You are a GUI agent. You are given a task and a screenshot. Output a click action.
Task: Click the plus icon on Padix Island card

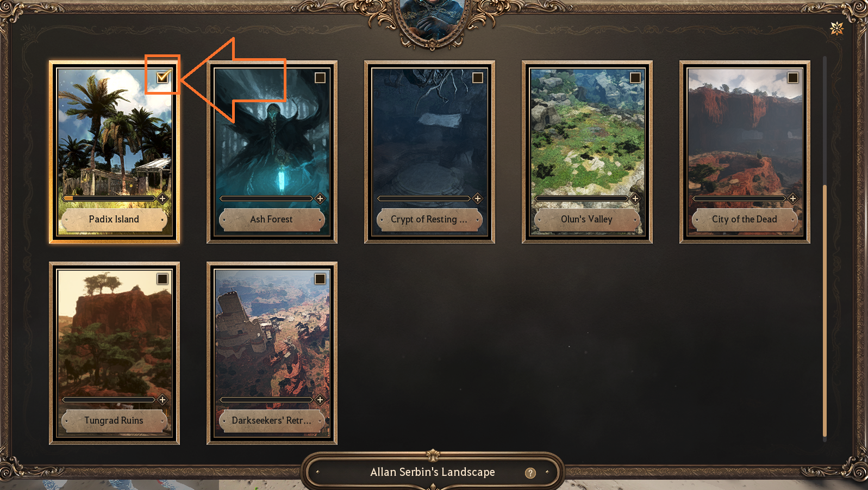coord(163,199)
